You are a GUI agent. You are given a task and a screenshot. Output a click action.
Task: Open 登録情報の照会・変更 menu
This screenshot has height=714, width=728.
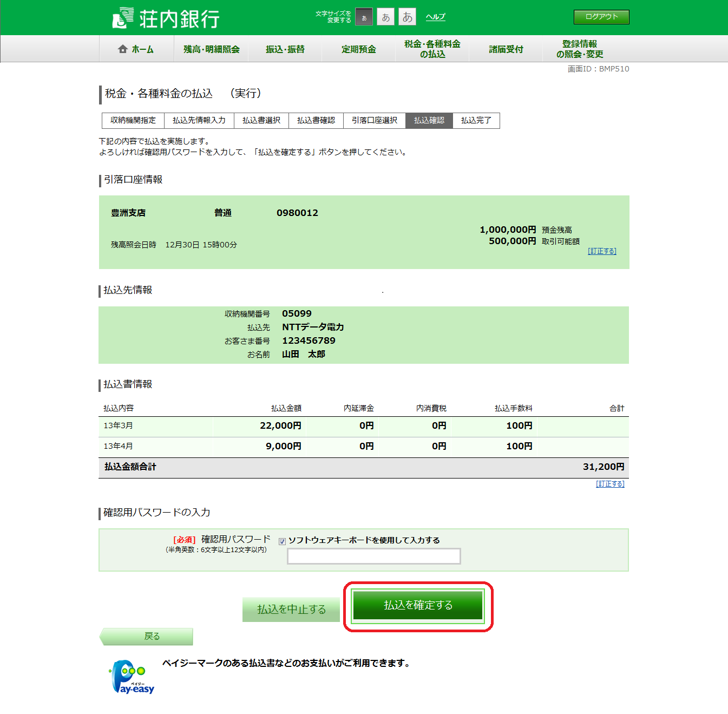click(579, 49)
